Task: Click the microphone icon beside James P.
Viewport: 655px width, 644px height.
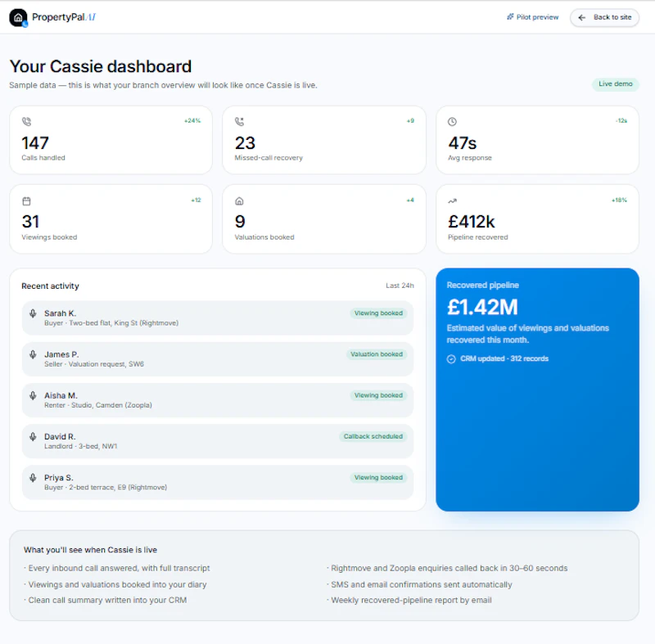Action: 33,354
